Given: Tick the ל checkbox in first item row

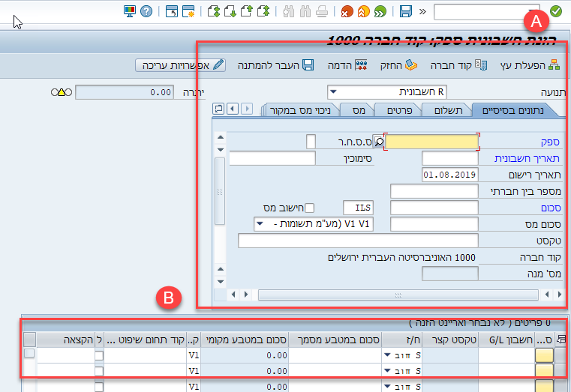Looking at the screenshot, I should coord(99,355).
